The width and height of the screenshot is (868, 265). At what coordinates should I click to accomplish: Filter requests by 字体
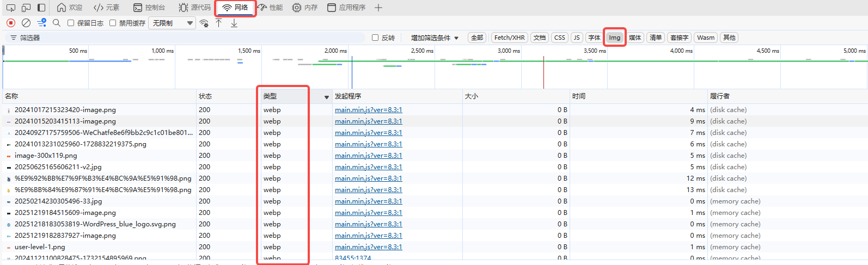coord(594,38)
